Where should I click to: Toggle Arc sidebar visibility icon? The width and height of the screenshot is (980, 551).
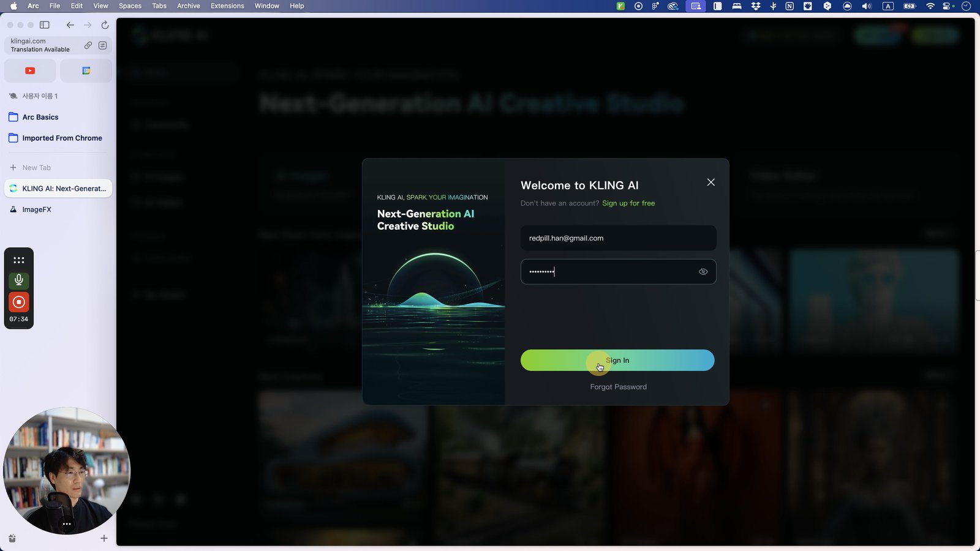45,25
